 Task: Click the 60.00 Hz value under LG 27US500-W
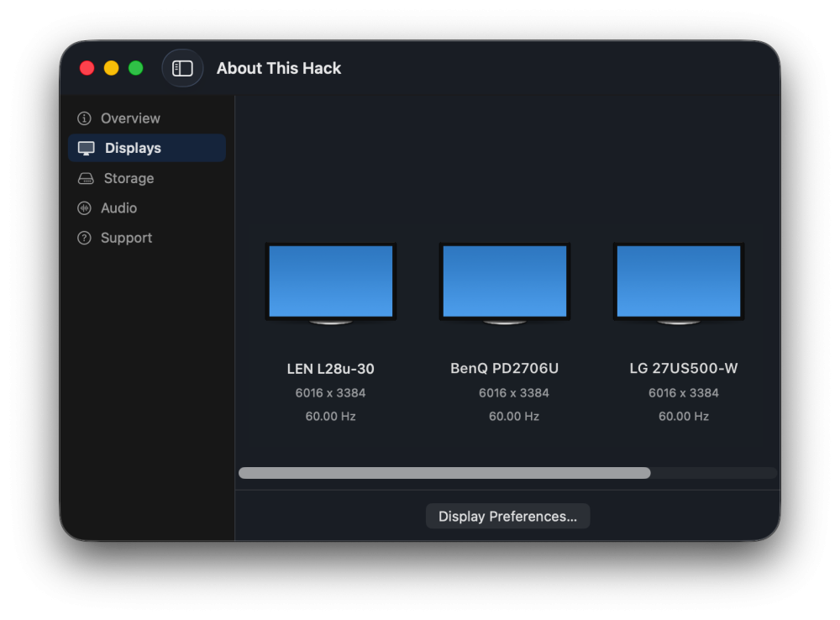[684, 417]
